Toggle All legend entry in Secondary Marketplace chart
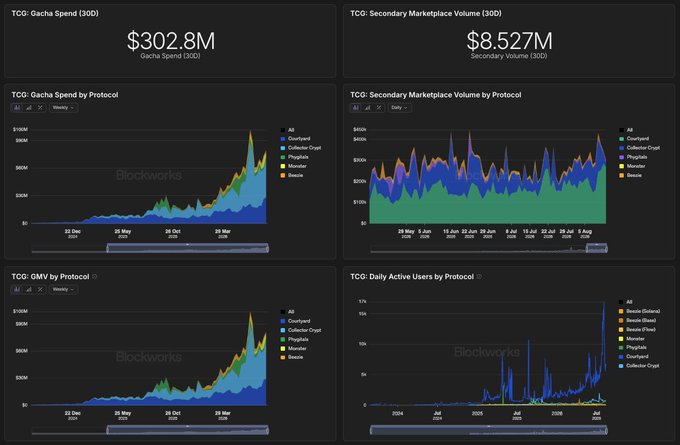The width and height of the screenshot is (680, 445). coord(626,130)
